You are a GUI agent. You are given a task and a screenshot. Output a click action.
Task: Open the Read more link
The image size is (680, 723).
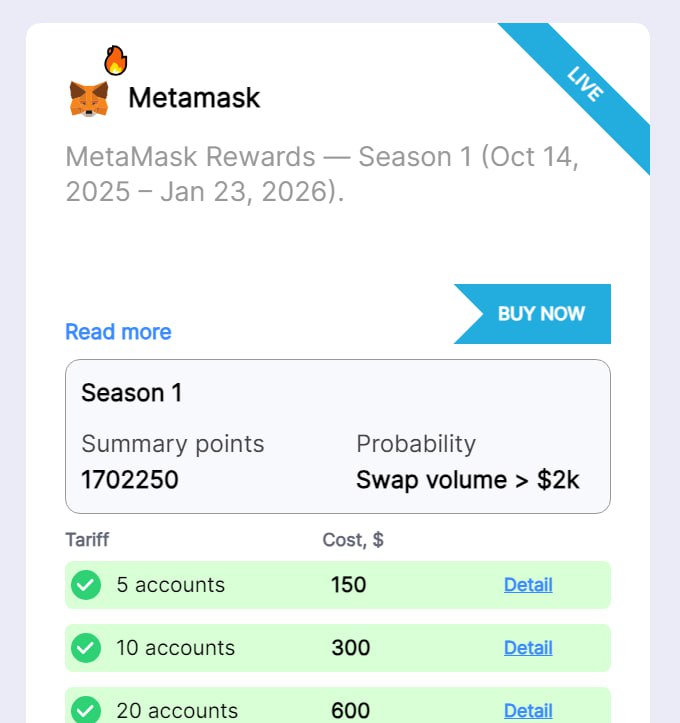click(x=118, y=332)
